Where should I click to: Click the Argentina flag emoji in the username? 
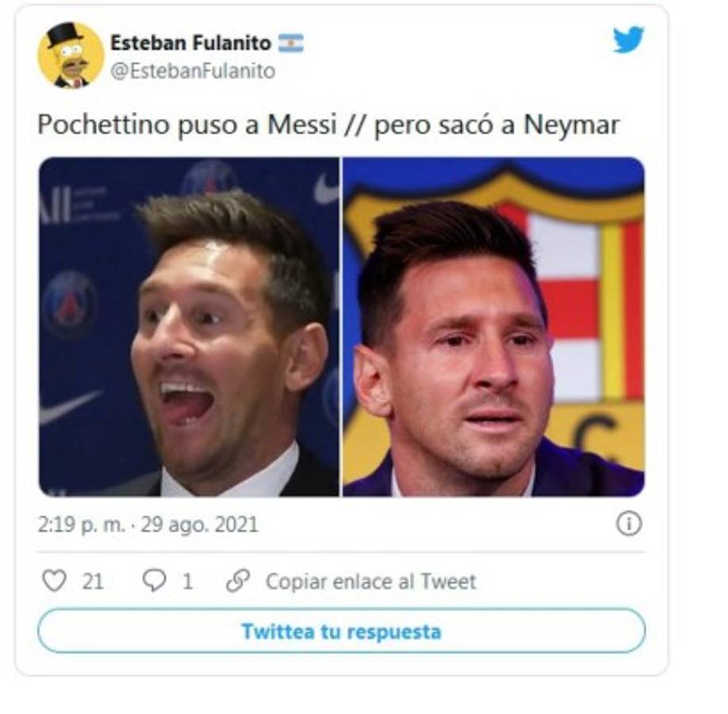click(292, 44)
